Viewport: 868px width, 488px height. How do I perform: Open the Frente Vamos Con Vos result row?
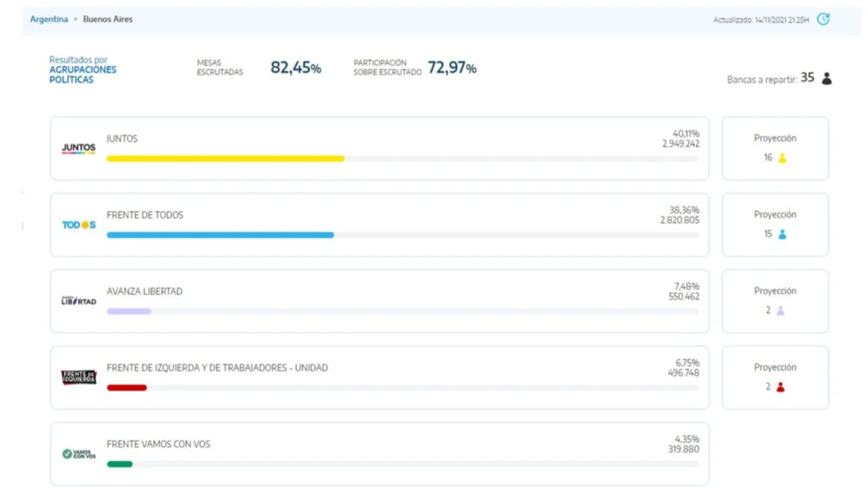click(x=380, y=454)
